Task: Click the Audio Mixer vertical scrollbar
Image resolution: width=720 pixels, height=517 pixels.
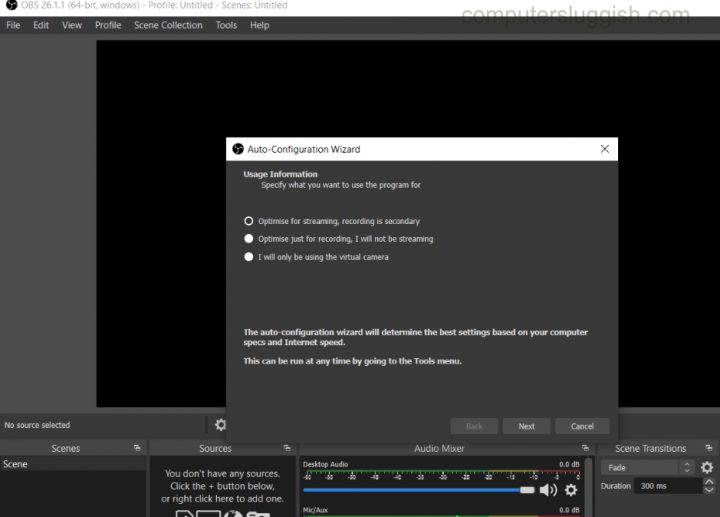Action: tap(589, 487)
